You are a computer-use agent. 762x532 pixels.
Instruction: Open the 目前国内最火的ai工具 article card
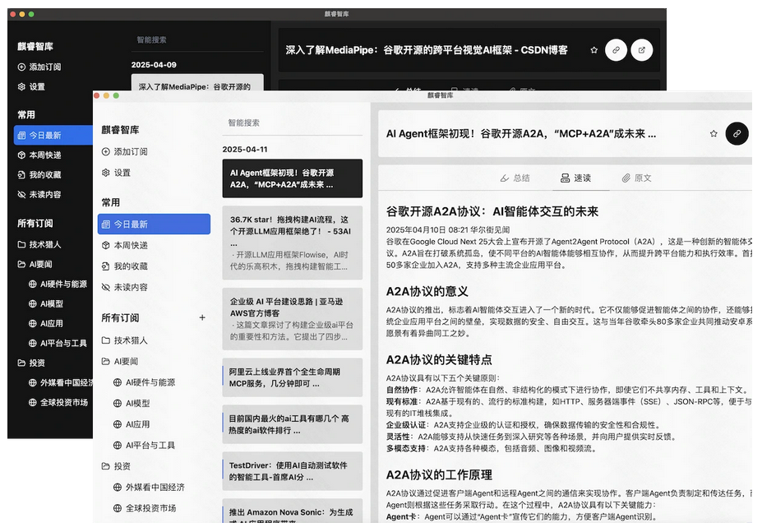292,424
